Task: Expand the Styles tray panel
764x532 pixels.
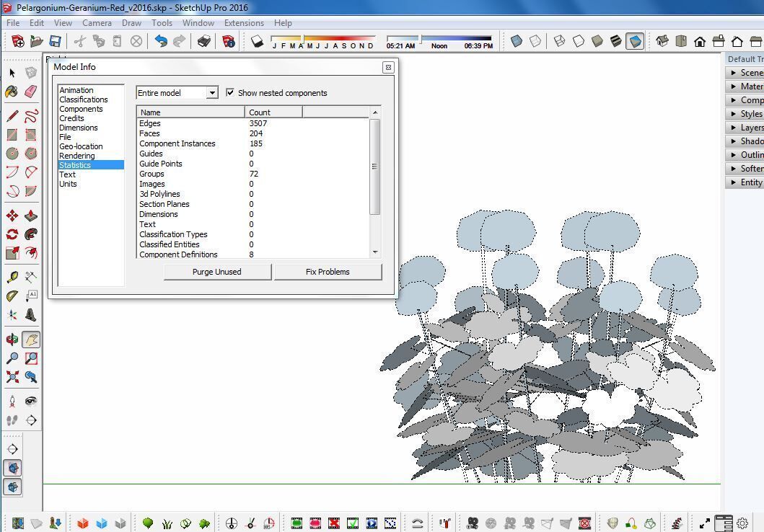Action: pos(745,113)
